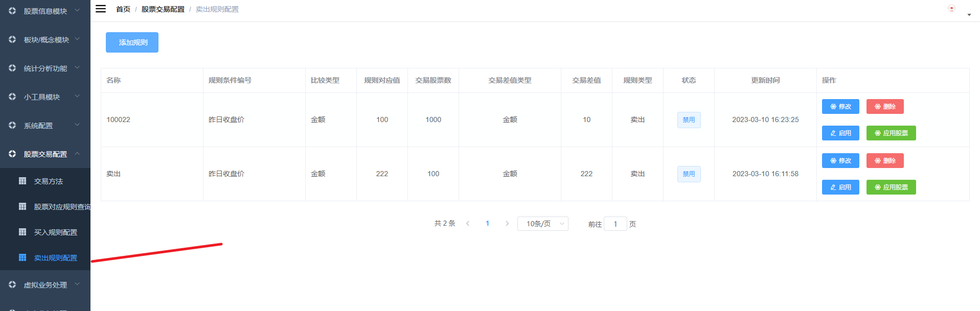Click 删除 for rule 100022
980x311 pixels.
click(885, 106)
